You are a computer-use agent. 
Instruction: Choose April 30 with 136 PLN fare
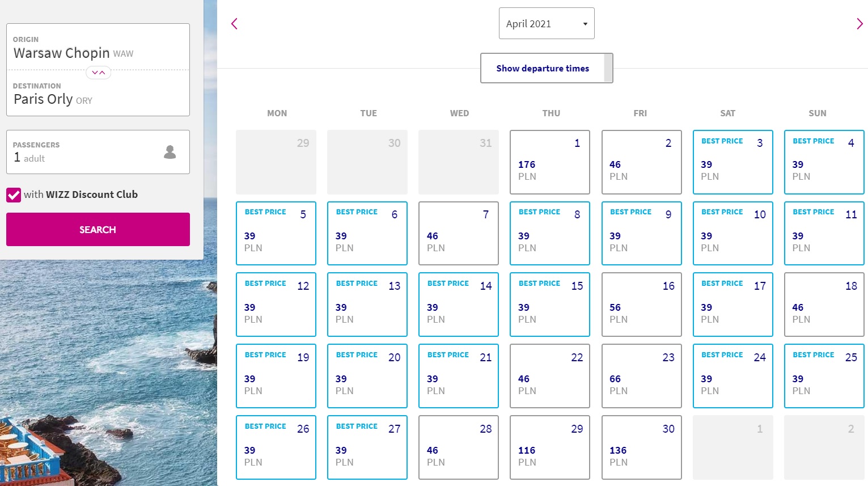(x=642, y=447)
